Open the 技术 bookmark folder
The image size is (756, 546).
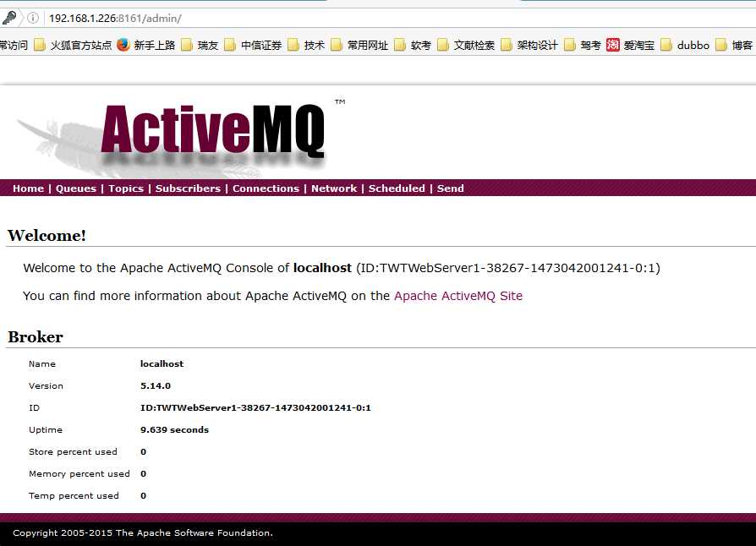click(x=306, y=46)
